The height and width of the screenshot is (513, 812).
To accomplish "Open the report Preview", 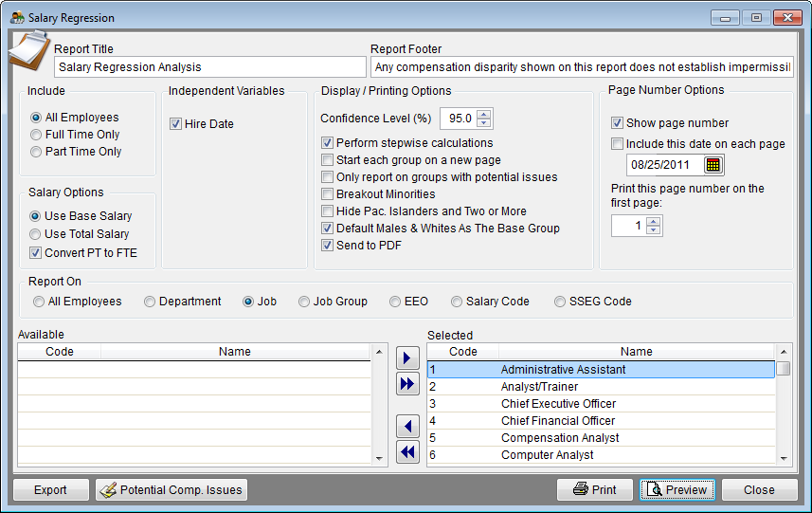I will [677, 489].
